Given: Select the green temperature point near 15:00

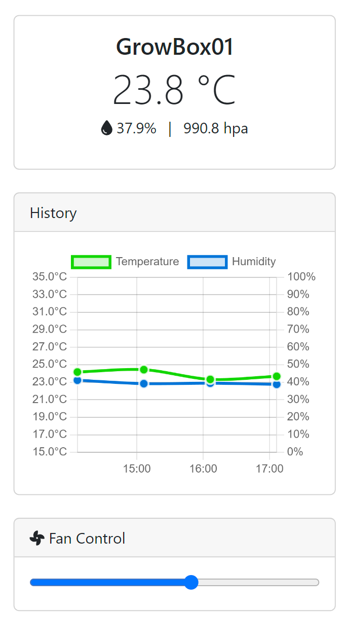Looking at the screenshot, I should tap(144, 370).
